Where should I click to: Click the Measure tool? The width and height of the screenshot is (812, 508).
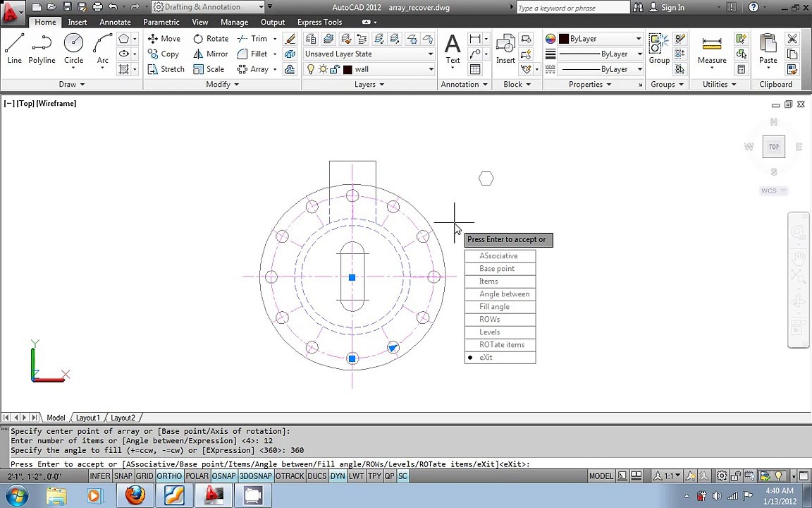click(x=711, y=50)
